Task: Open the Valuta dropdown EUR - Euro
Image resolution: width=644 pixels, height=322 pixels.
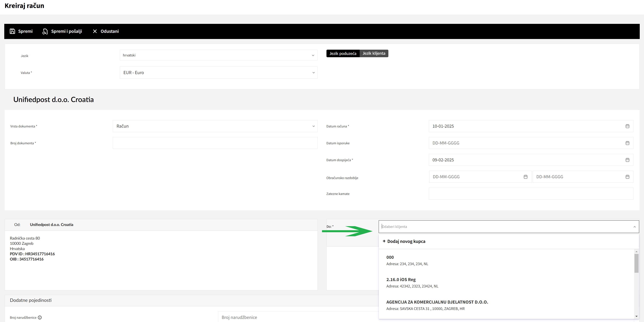Action: pyautogui.click(x=219, y=72)
